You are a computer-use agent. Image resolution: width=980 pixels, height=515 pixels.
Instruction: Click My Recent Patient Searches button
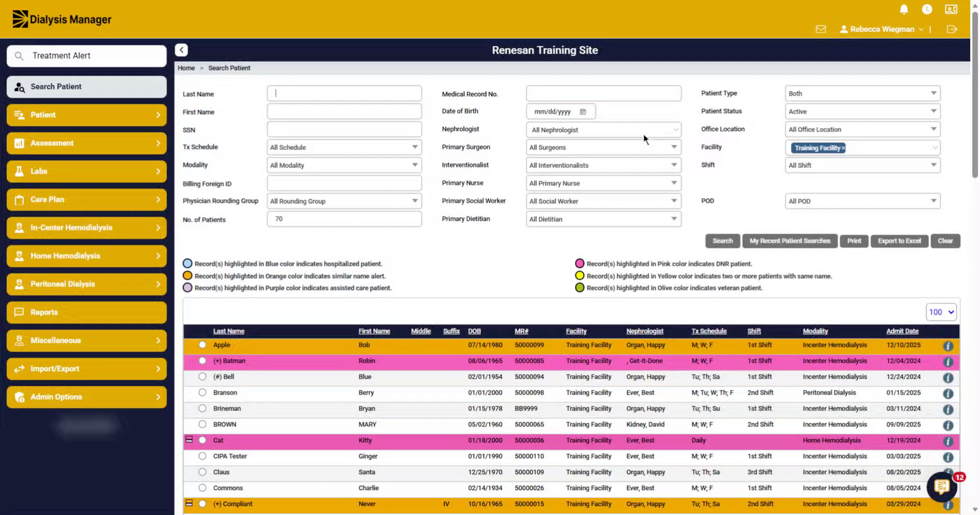pos(790,241)
